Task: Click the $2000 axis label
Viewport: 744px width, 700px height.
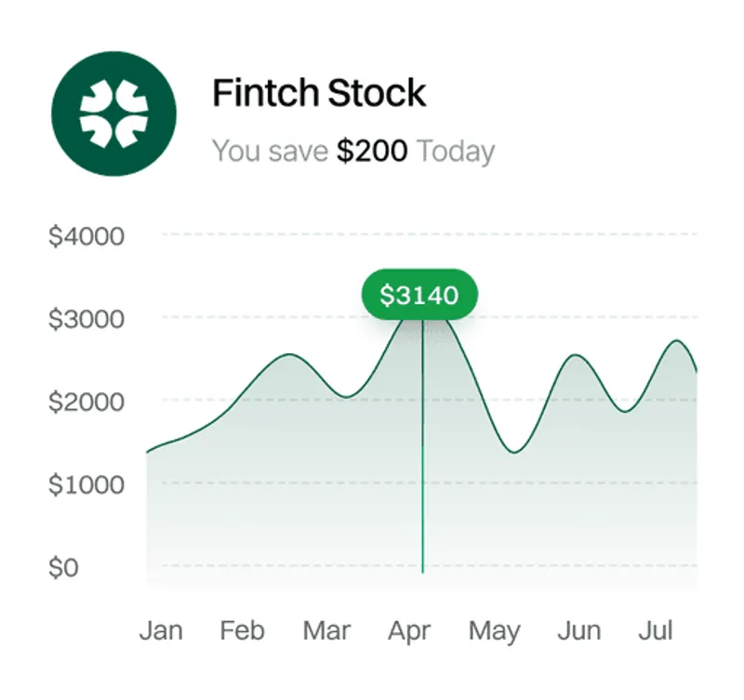Action: [x=86, y=402]
